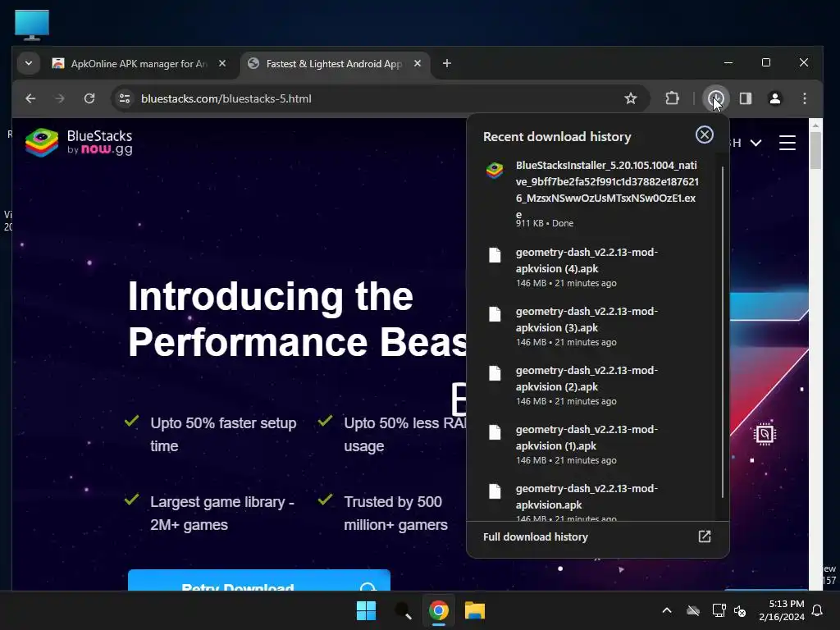Open a new tab
This screenshot has height=630, width=840.
[447, 63]
